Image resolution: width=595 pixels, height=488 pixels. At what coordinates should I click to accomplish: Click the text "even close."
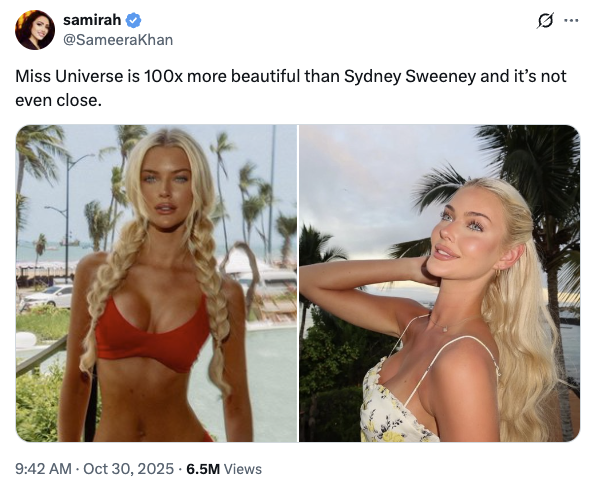coord(58,100)
